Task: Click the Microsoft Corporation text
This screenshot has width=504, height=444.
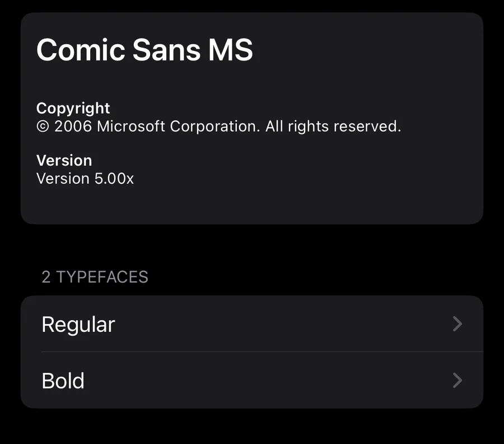Action: click(178, 126)
